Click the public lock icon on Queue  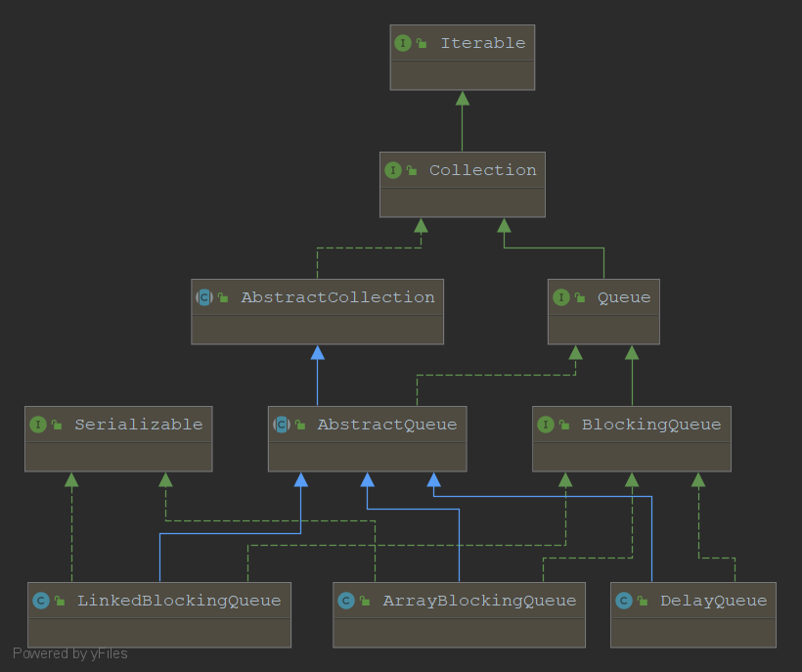580,297
